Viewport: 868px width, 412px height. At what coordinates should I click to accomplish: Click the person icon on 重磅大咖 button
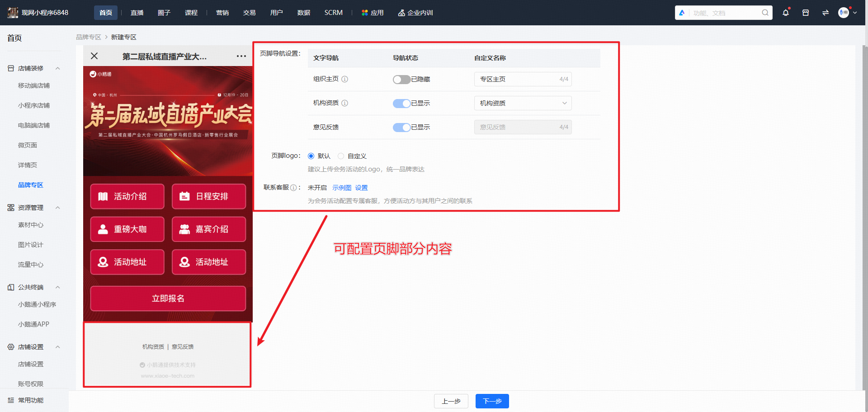click(x=103, y=229)
